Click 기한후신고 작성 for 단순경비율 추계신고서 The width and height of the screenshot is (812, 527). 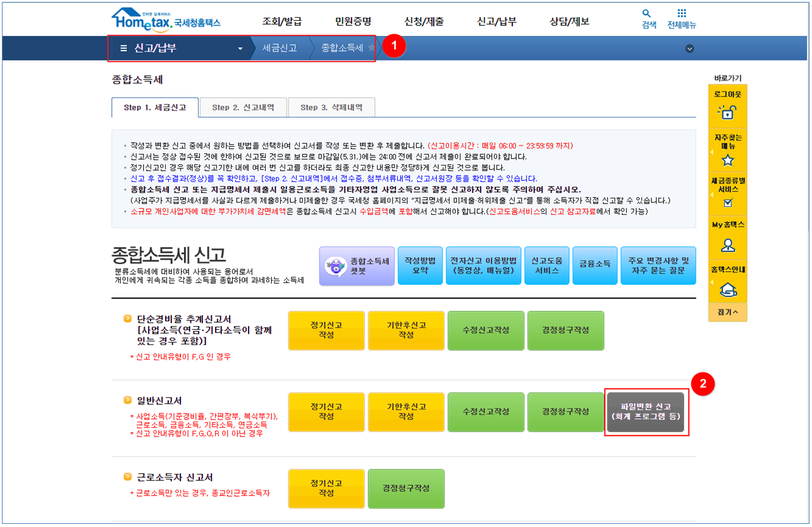pyautogui.click(x=406, y=330)
